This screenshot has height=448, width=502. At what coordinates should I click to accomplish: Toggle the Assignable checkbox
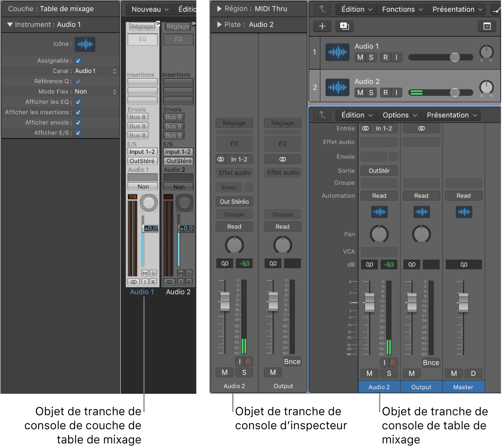[x=78, y=61]
